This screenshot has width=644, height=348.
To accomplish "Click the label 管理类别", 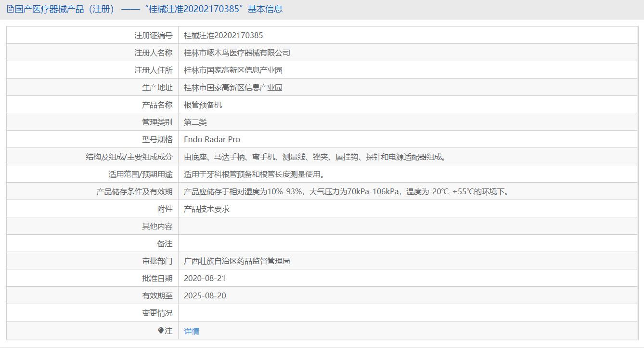I will 157,122.
